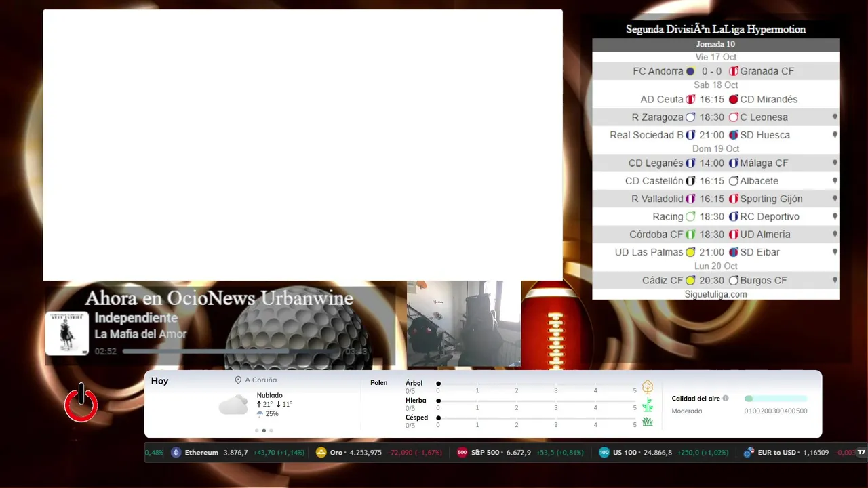The width and height of the screenshot is (868, 488).
Task: Seek in the song progress bar
Action: pos(231,352)
